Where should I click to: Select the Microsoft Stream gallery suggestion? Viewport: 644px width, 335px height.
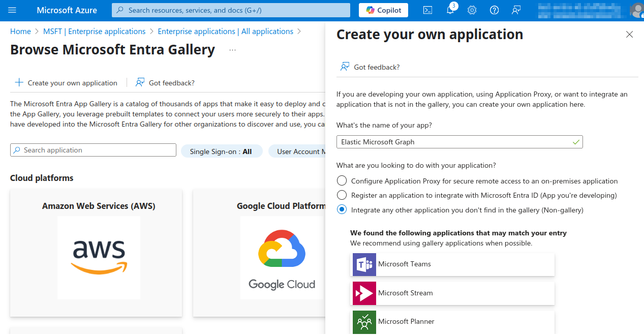coord(452,293)
